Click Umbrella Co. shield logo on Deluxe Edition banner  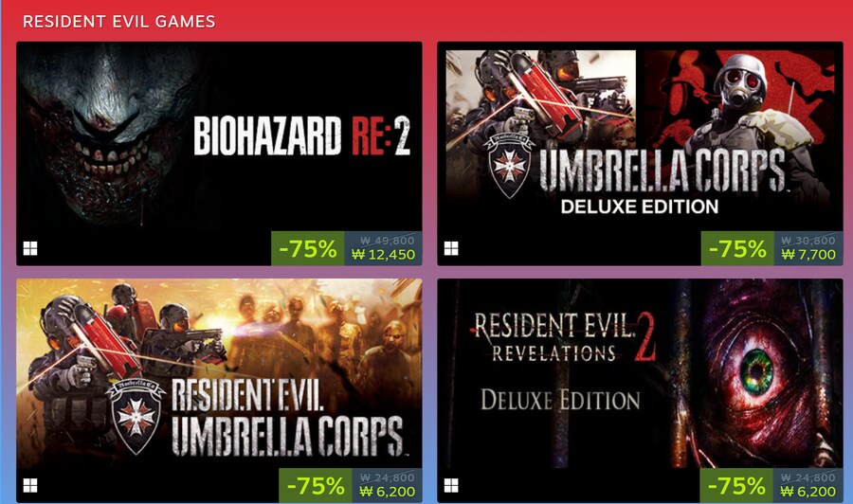[509, 166]
